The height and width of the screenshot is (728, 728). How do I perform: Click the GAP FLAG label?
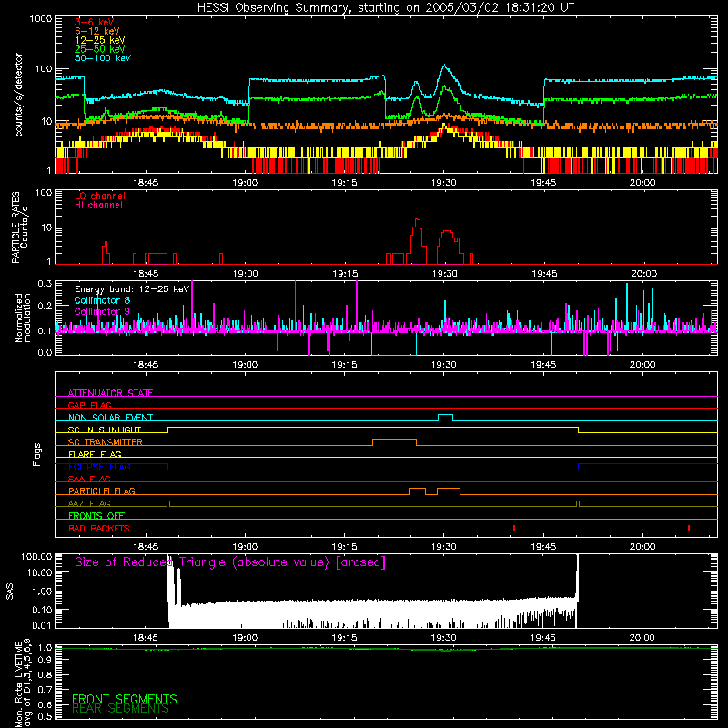coord(89,405)
